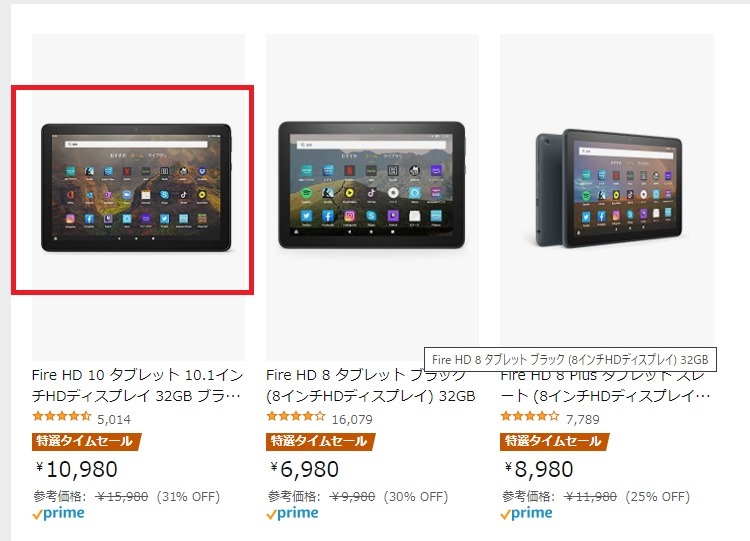Click the prime logo below ¥15,980 reference price
The height and width of the screenshot is (541, 750).
tap(58, 514)
